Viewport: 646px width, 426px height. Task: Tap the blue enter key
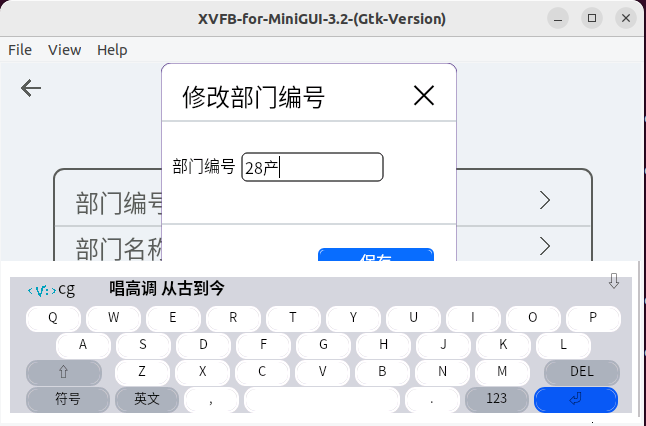(576, 399)
